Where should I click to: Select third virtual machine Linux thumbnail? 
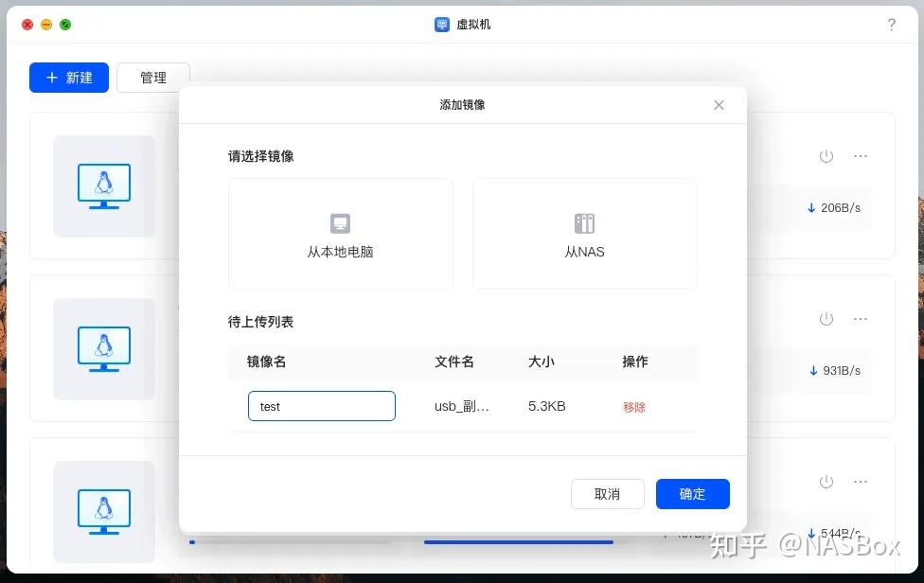click(x=104, y=511)
